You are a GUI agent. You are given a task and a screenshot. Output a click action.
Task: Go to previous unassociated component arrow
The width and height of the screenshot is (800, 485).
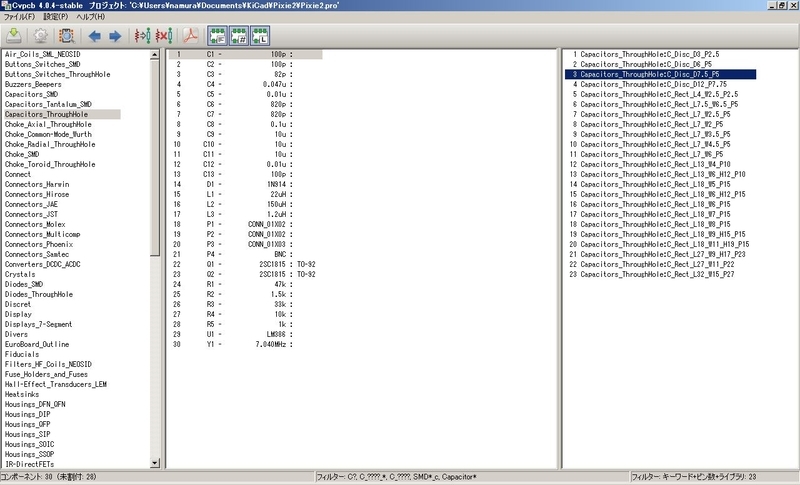click(95, 36)
